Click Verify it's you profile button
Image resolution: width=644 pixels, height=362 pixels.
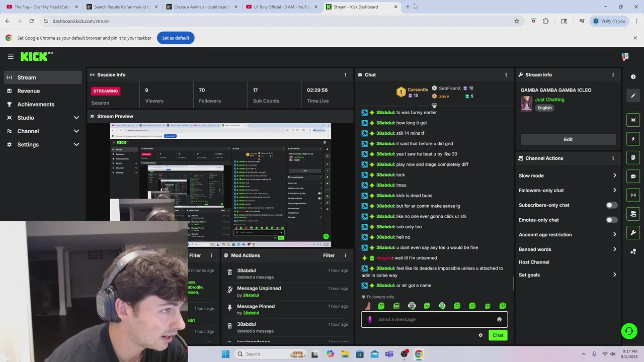click(x=609, y=21)
